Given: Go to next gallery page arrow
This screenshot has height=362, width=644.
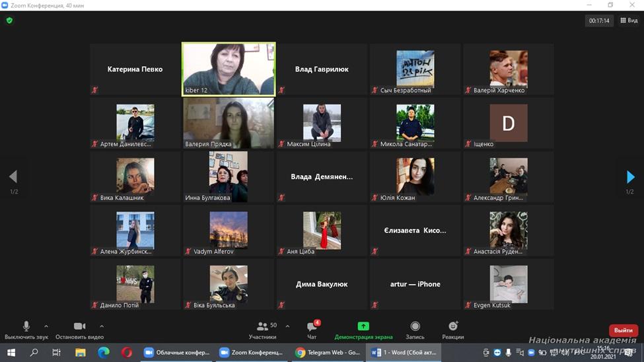Looking at the screenshot, I should [x=630, y=177].
